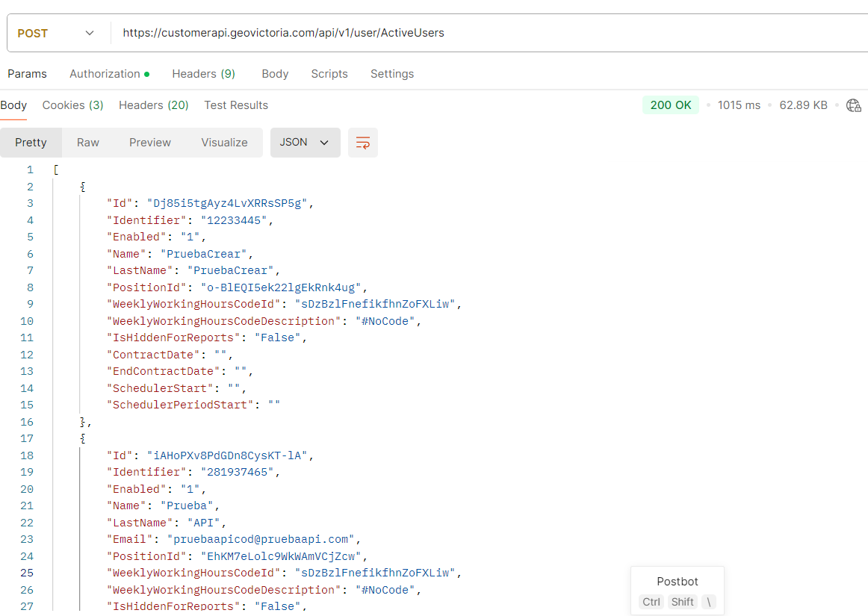Viewport: 868px width, 616px height.
Task: Open the Test Results tab
Action: click(236, 105)
